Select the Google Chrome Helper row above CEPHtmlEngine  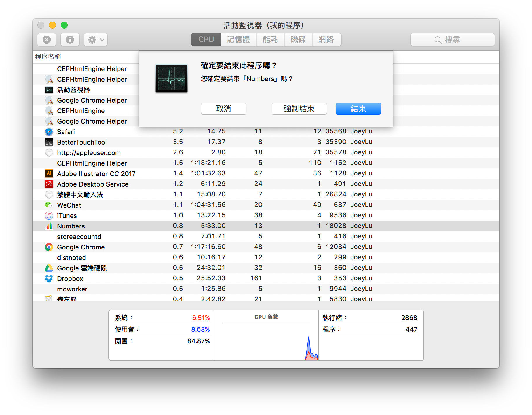pyautogui.click(x=86, y=100)
